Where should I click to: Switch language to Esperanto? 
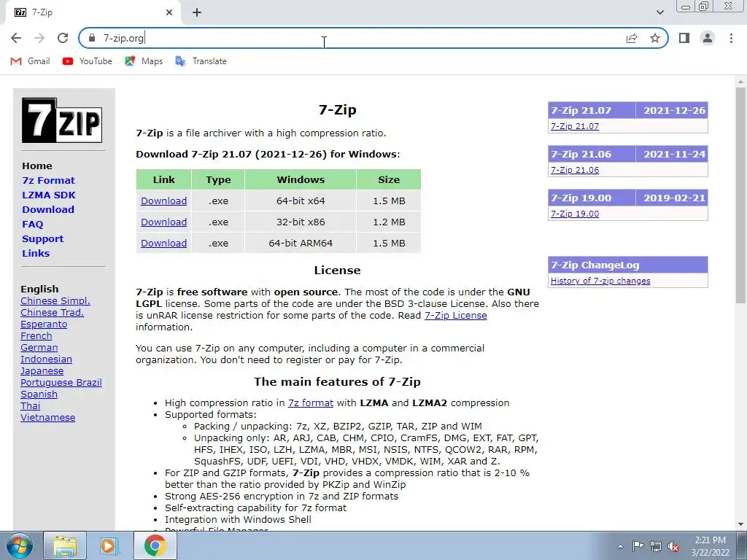(44, 324)
